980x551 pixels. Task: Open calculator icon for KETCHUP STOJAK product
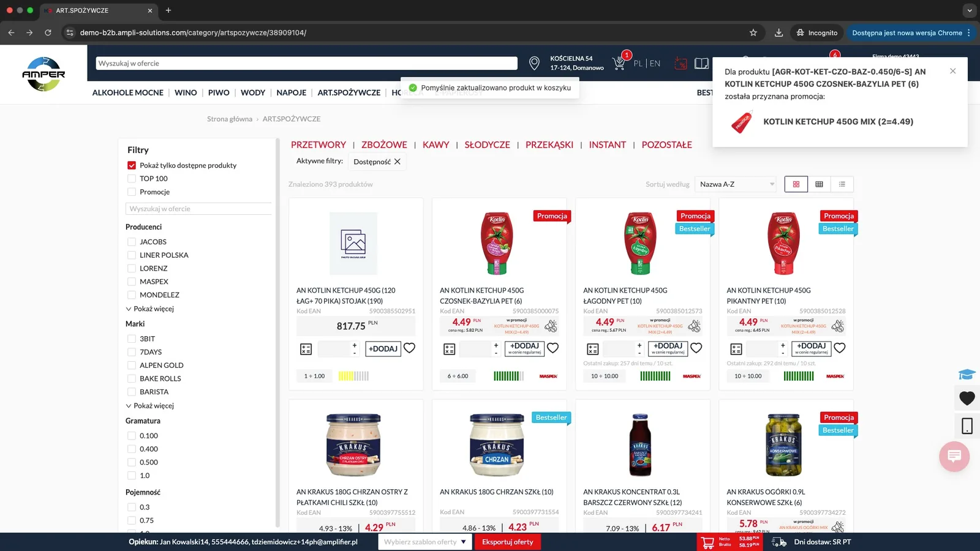click(306, 349)
